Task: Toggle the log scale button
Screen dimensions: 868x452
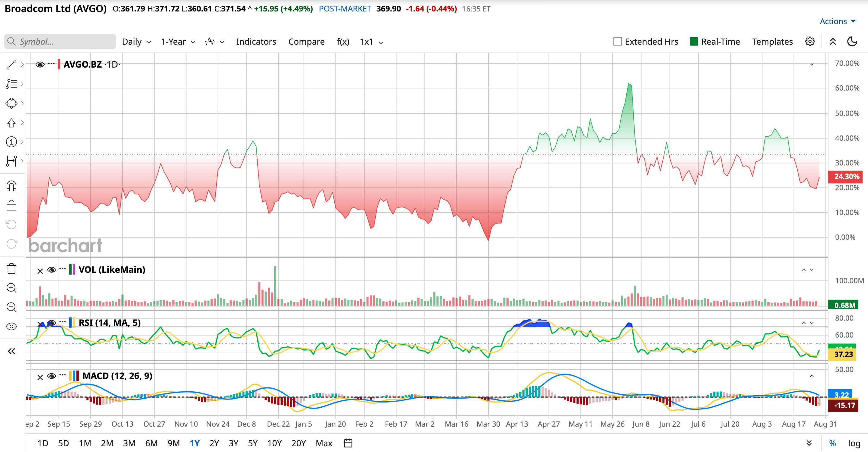Action: tap(854, 443)
